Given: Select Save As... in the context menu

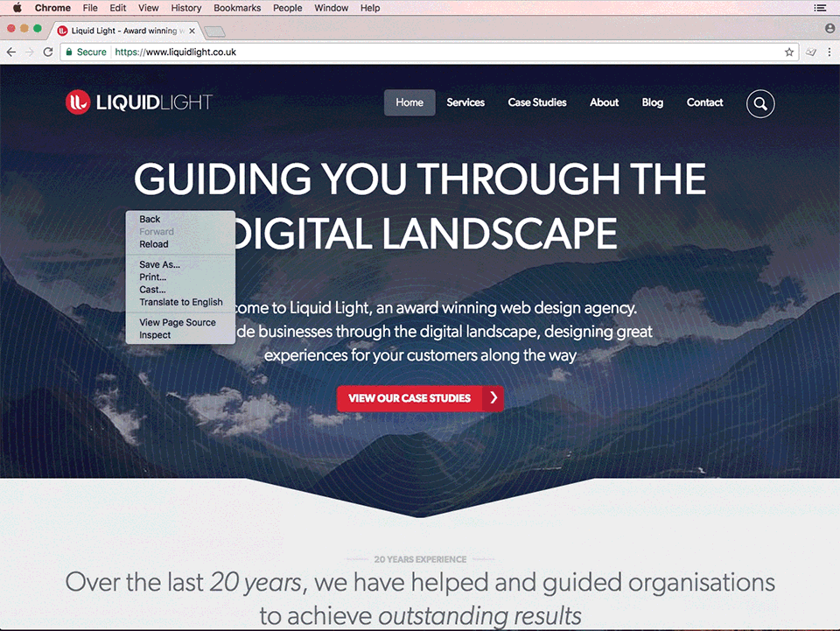Looking at the screenshot, I should click(x=180, y=264).
